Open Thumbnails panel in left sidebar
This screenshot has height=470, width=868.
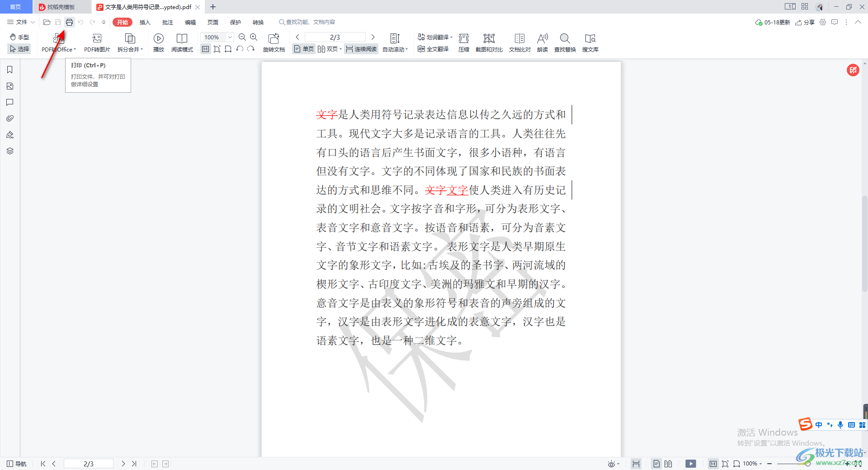pyautogui.click(x=10, y=86)
